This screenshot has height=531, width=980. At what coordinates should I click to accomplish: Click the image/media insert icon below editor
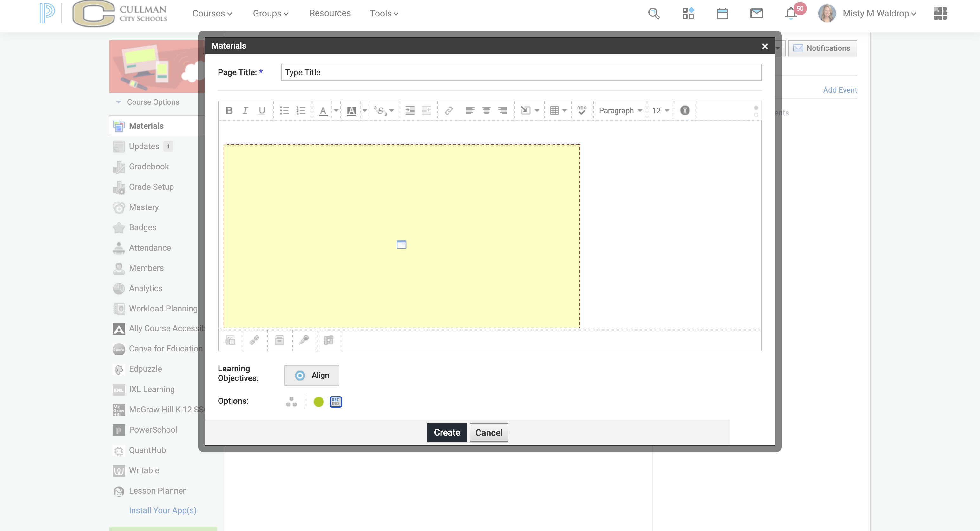230,340
